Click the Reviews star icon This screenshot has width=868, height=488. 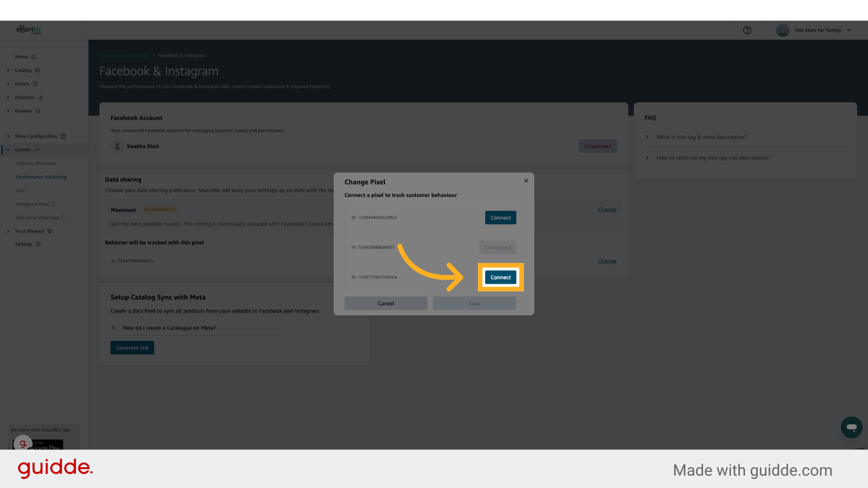coord(38,111)
